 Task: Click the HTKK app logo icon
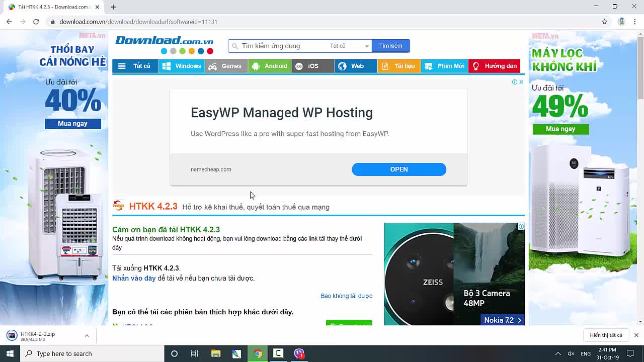pyautogui.click(x=119, y=205)
